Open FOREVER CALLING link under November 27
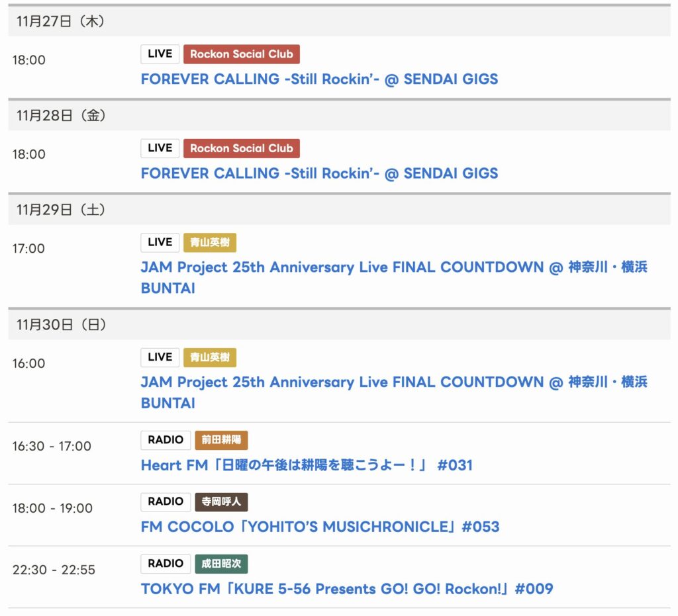This screenshot has width=678, height=616. pyautogui.click(x=319, y=79)
